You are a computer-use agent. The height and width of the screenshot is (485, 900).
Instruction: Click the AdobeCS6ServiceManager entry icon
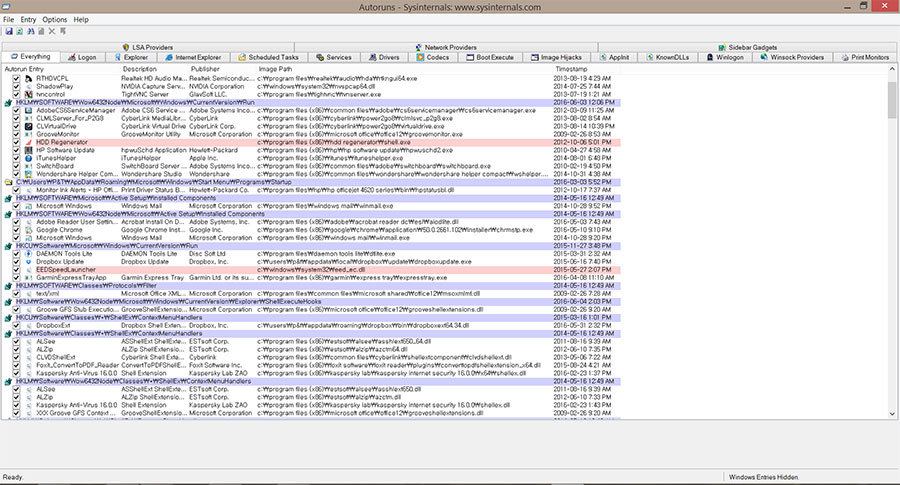tap(28, 110)
